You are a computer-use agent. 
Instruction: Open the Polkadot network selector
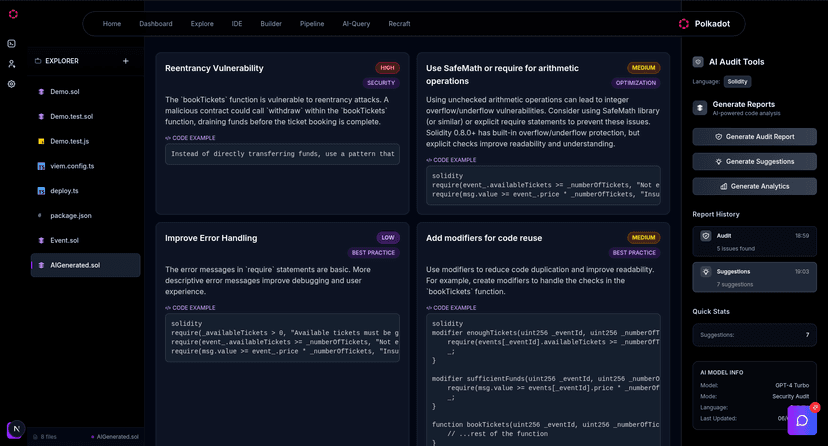pos(704,24)
